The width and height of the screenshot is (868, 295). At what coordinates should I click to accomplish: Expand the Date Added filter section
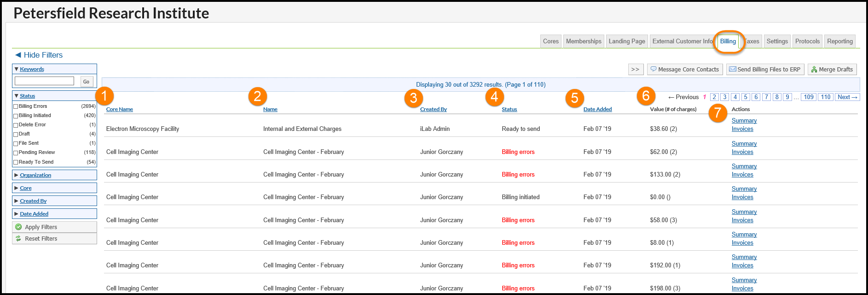tap(34, 214)
